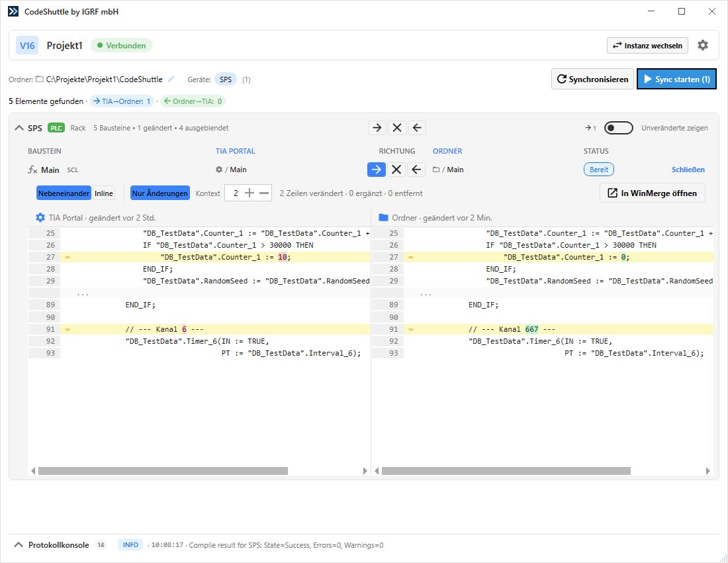Click the folder path C:\Projekte\Projekt1\CodeShuttle

click(x=104, y=79)
